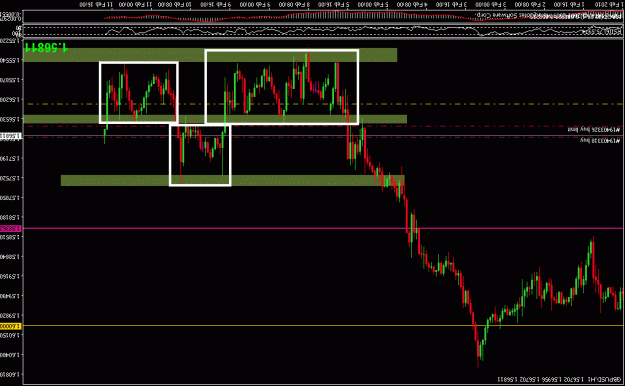The height and width of the screenshot is (386, 625).
Task: Click the "10 Feb 08:00" time axis label
Action: [175, 4]
